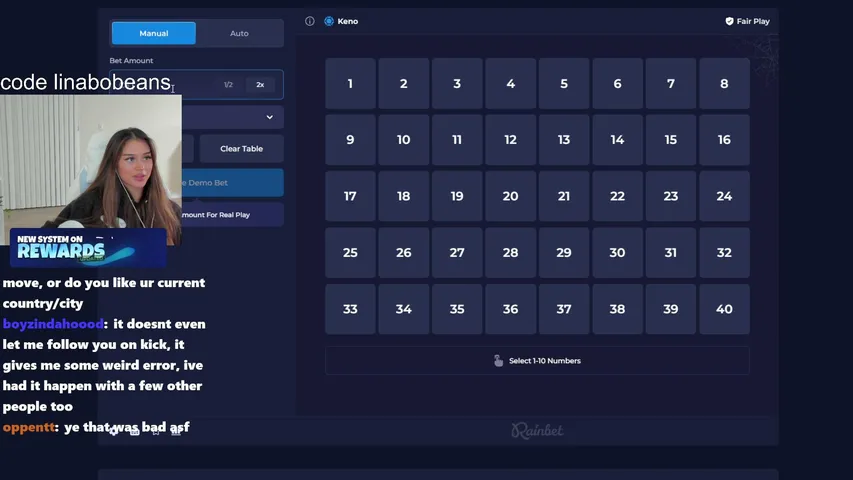Tap the 19 tile

(x=457, y=196)
